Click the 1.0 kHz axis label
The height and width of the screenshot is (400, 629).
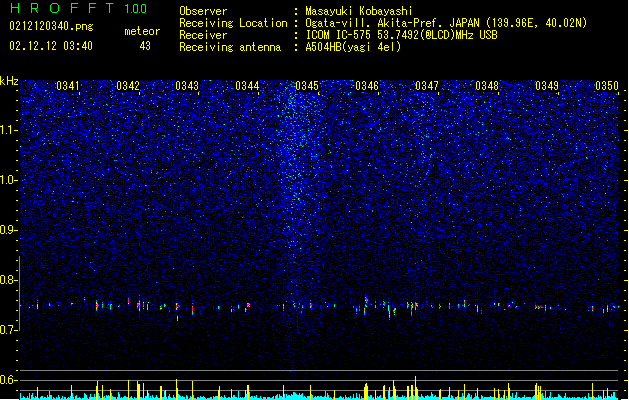tap(8, 180)
